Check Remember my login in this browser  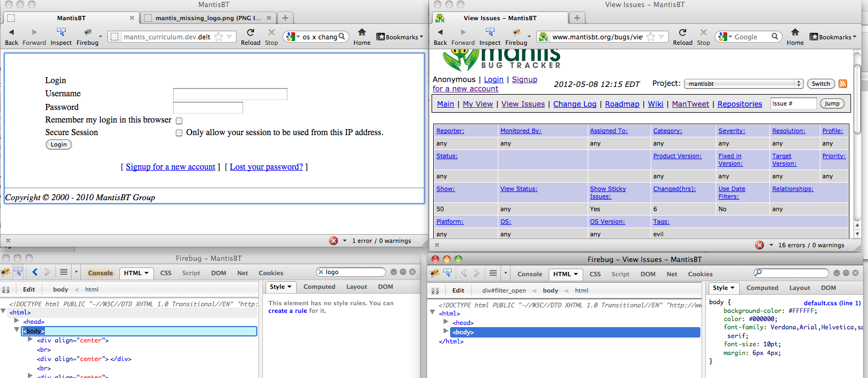(x=179, y=121)
